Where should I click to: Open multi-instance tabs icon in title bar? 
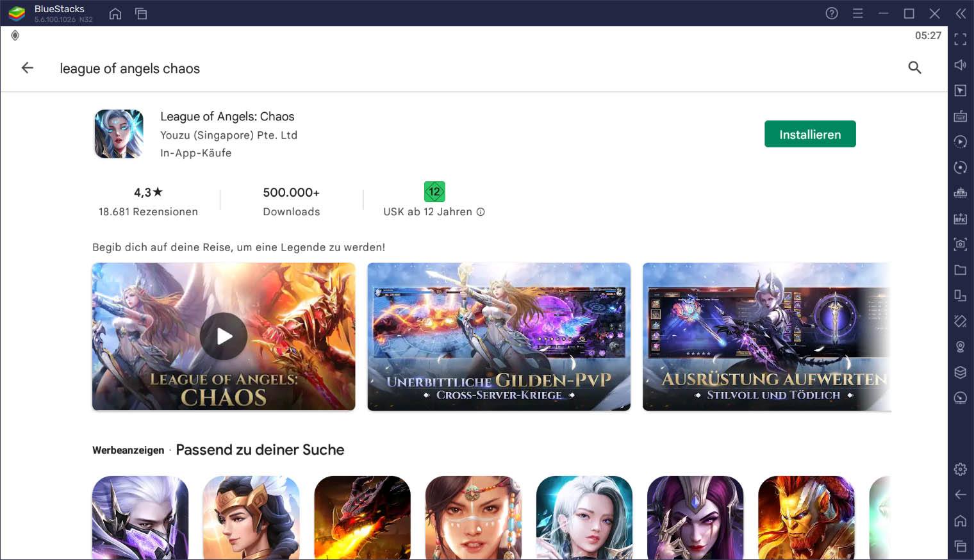point(141,13)
